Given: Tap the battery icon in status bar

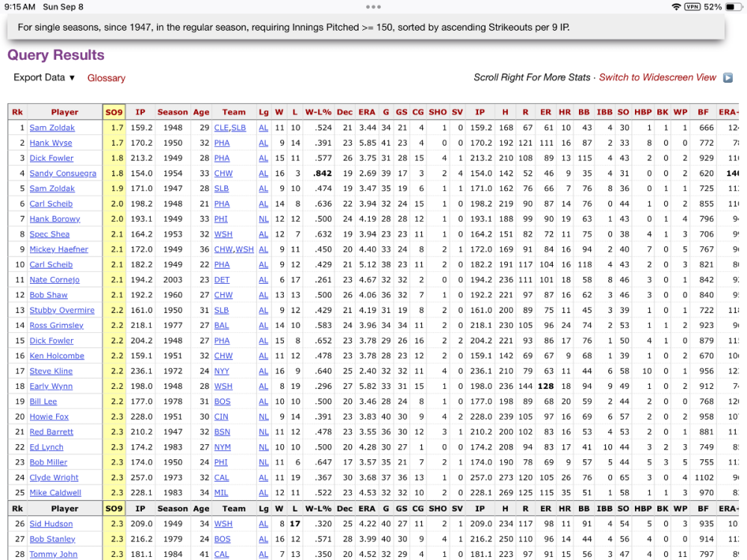Looking at the screenshot, I should pos(733,7).
